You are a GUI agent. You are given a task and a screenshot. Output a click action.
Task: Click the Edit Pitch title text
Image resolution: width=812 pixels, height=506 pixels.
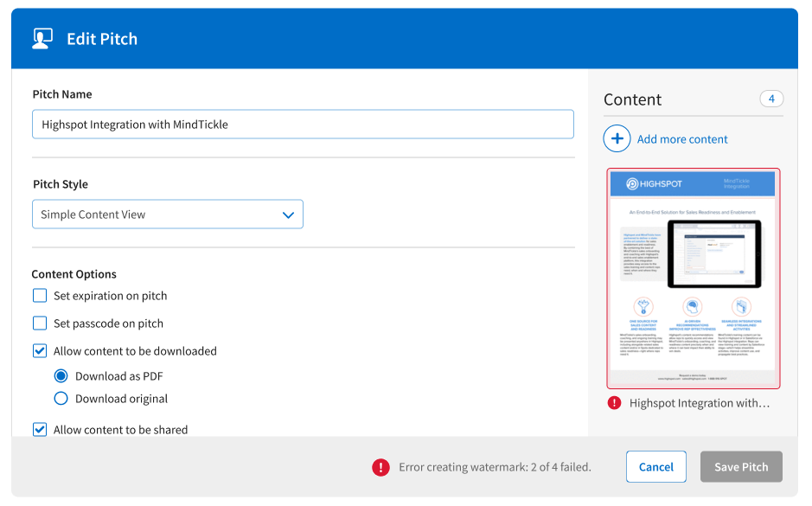[102, 39]
